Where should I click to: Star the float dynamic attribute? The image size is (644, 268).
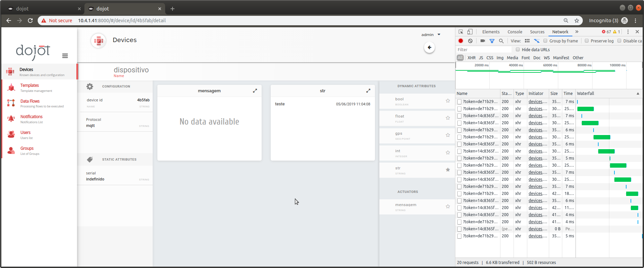click(448, 118)
